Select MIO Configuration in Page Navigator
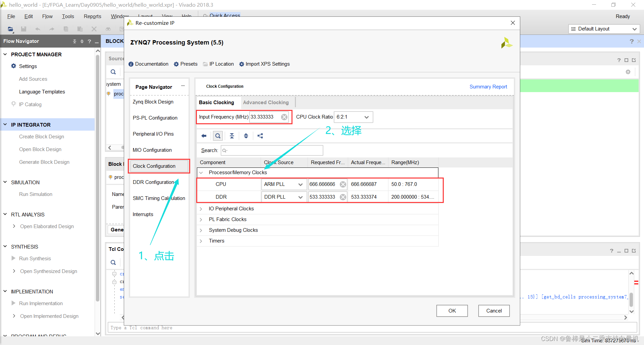The width and height of the screenshot is (644, 345). 152,150
